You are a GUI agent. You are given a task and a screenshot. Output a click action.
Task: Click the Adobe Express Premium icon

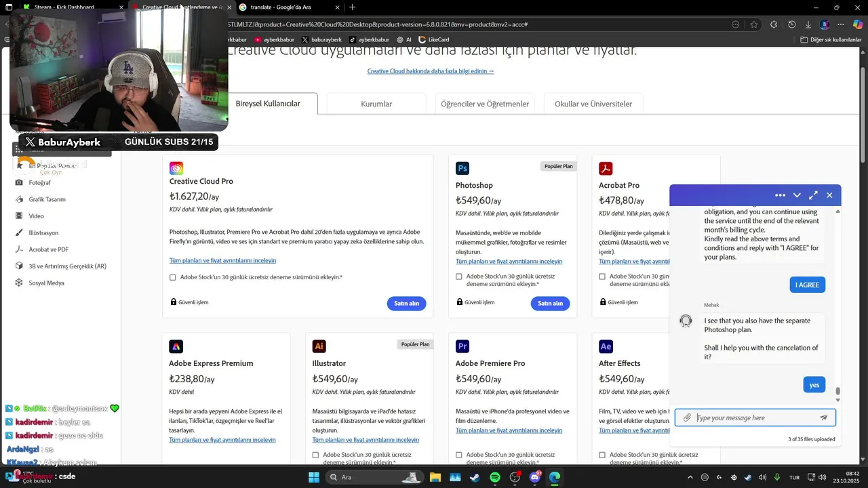[176, 346]
